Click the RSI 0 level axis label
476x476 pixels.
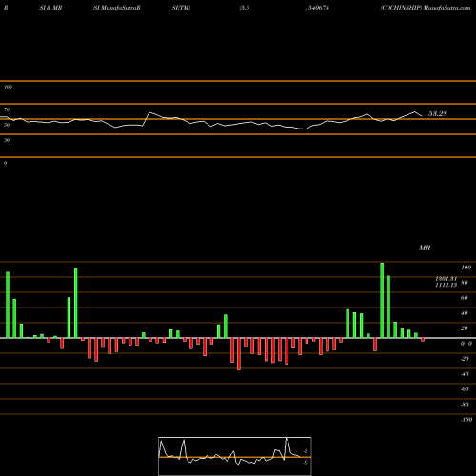pos(5,163)
